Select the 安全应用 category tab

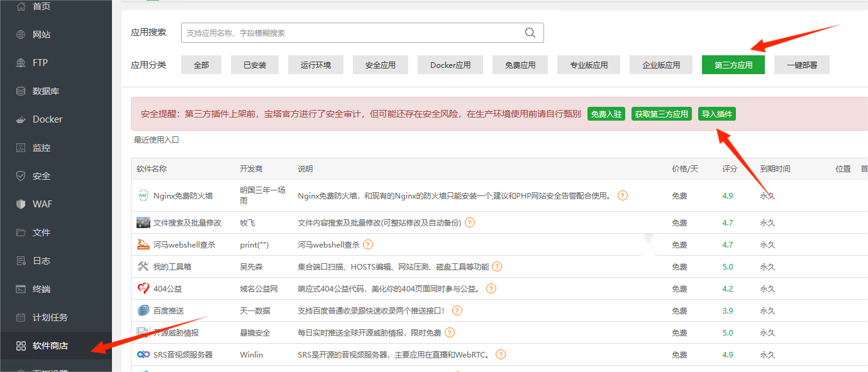click(381, 65)
